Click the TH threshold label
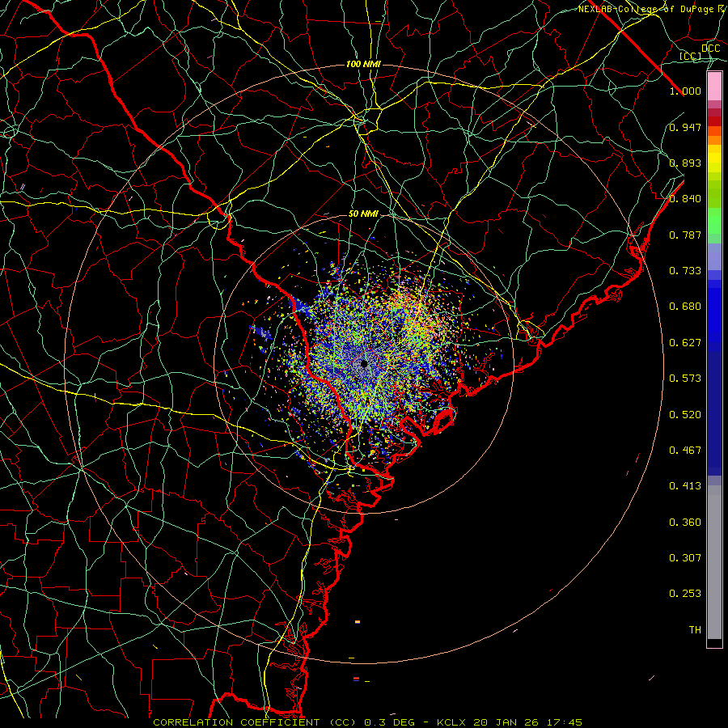Viewport: 728px width, 728px height. [x=695, y=630]
